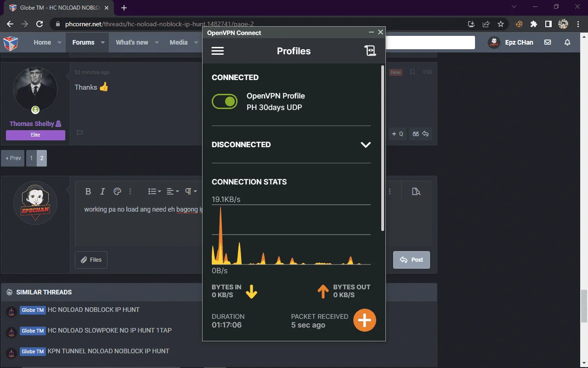Bookmark post #38
588x368 pixels.
tap(413, 72)
